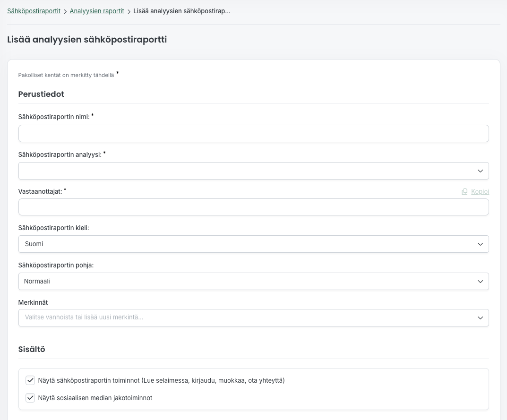Go to Sähköpostiraportit breadcrumb
Viewport: 507px width, 420px height.
click(34, 11)
